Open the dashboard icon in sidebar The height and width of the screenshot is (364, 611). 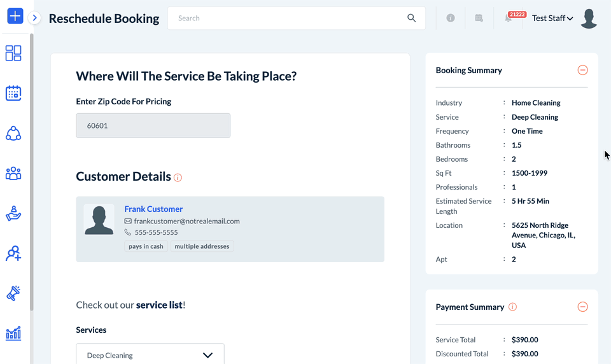click(x=13, y=53)
